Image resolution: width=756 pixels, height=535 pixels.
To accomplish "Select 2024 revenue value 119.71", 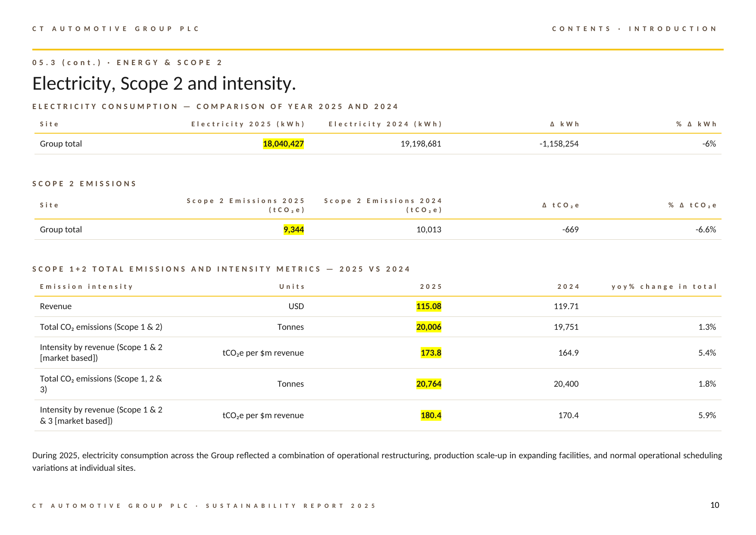I will (566, 307).
